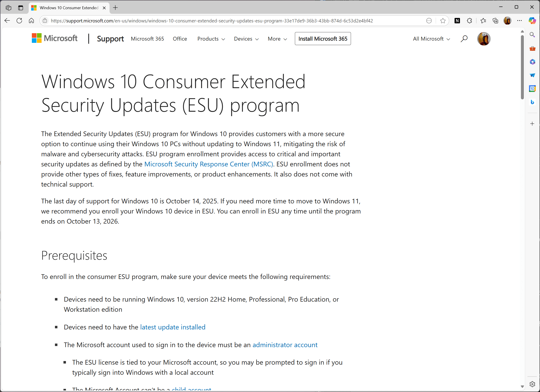The image size is (540, 392).
Task: Click the scrollbar up arrow
Action: [x=522, y=32]
